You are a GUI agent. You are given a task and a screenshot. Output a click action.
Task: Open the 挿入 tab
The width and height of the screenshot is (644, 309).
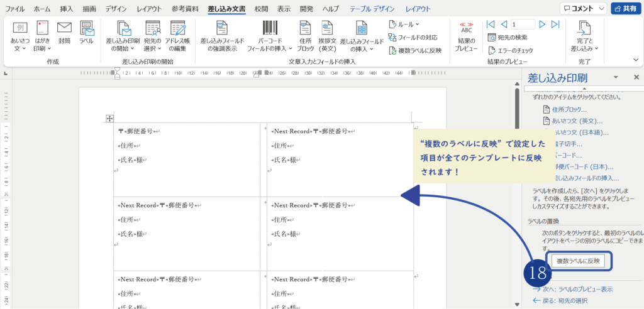[66, 9]
